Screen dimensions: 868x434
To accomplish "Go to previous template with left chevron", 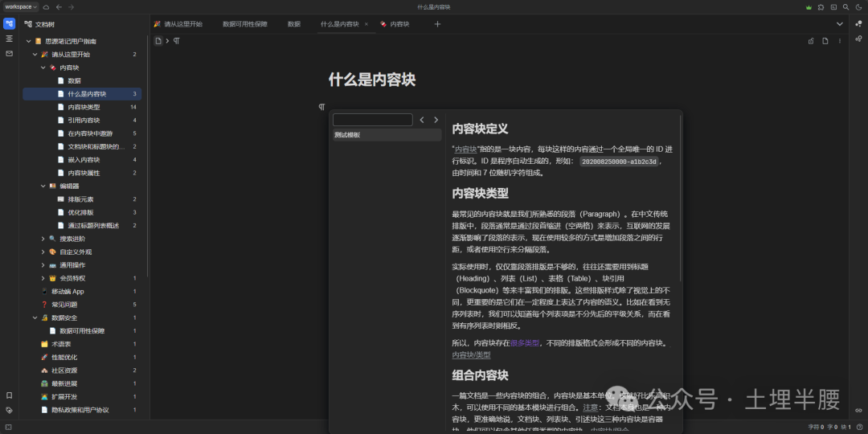I will (x=422, y=120).
